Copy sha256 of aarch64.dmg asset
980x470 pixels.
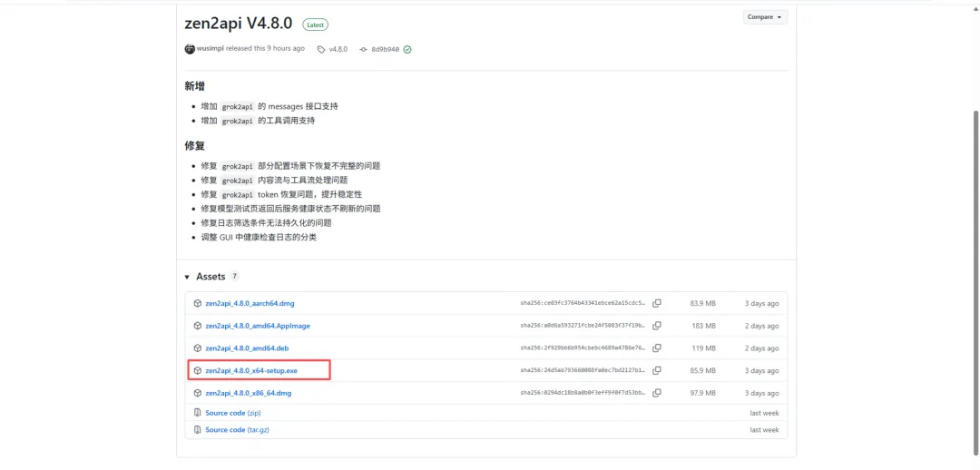[x=657, y=303]
